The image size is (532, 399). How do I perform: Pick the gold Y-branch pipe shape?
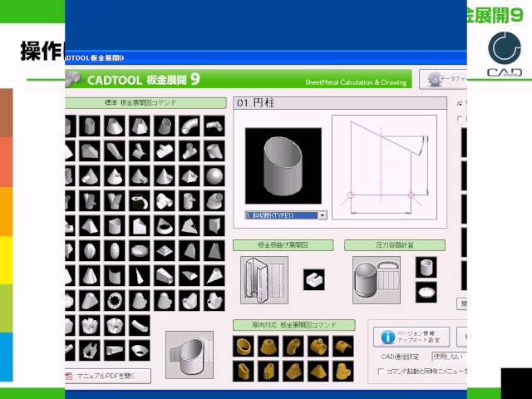[343, 372]
